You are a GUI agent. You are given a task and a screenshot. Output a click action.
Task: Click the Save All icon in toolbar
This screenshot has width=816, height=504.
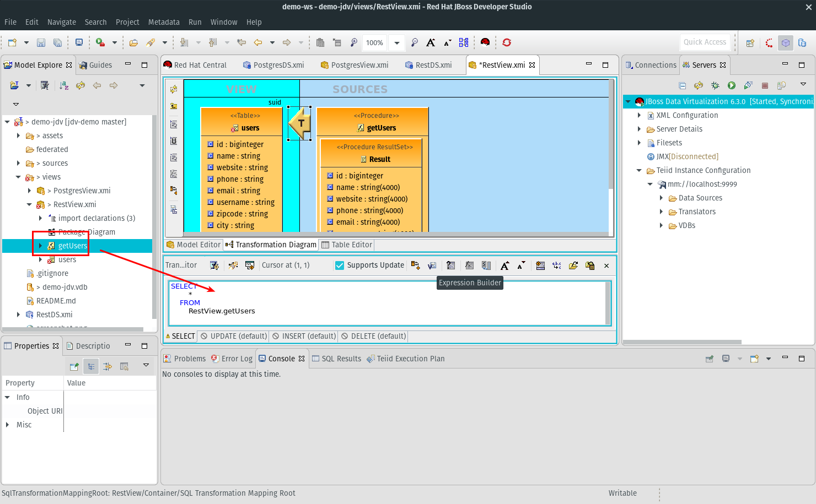click(57, 42)
